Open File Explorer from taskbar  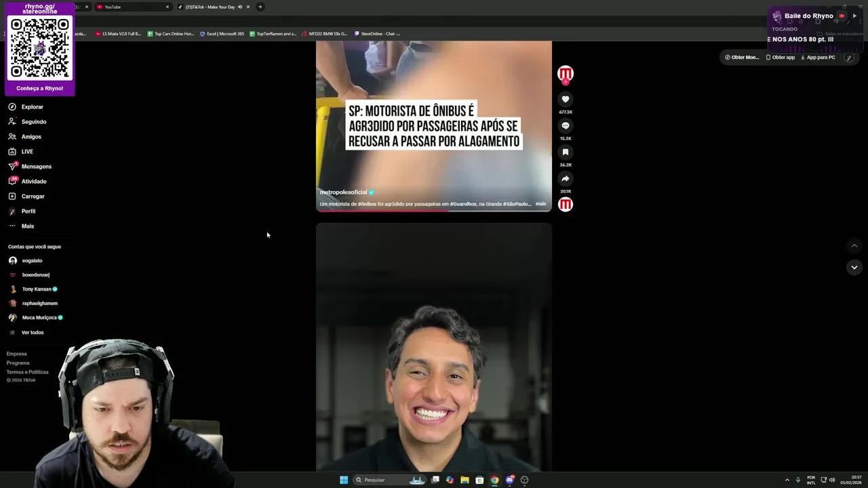[x=465, y=480]
